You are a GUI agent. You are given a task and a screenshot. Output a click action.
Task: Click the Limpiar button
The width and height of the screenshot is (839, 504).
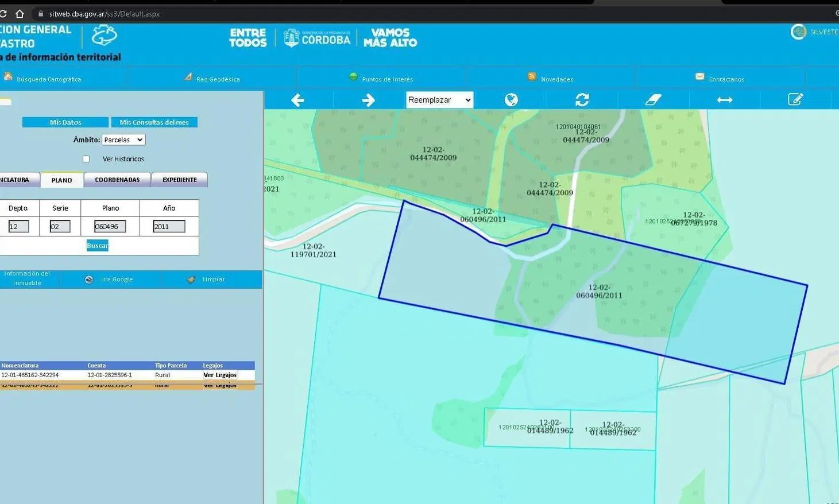point(214,280)
